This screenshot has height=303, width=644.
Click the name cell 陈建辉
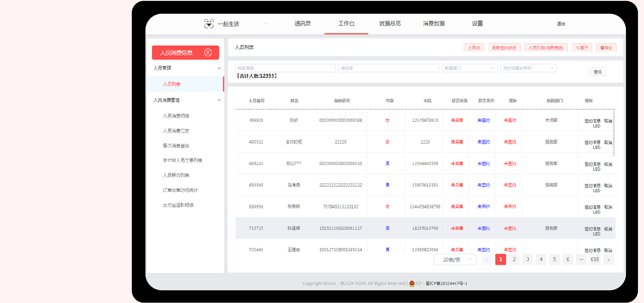click(x=294, y=228)
